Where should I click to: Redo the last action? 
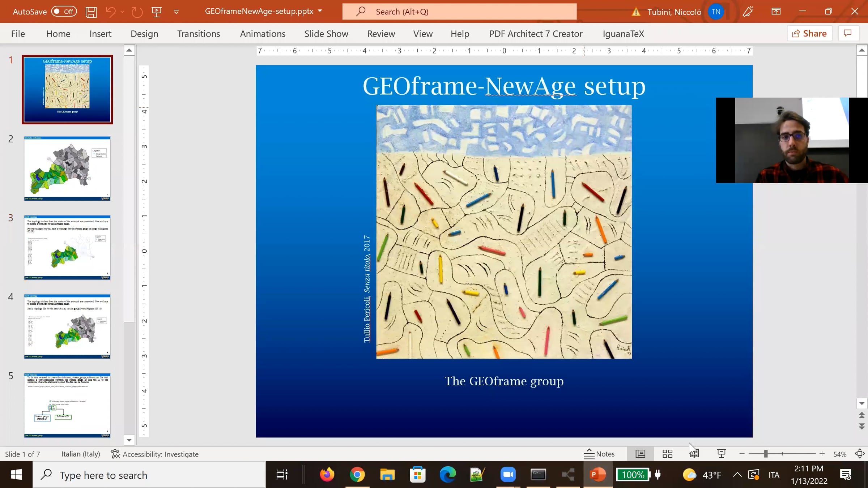click(137, 12)
